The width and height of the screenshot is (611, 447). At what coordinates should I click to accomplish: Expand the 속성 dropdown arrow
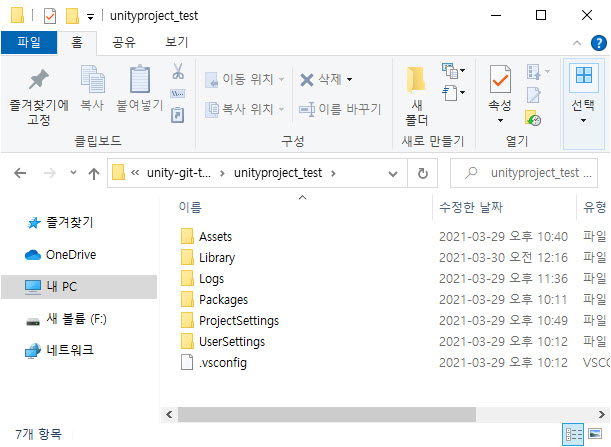click(500, 120)
